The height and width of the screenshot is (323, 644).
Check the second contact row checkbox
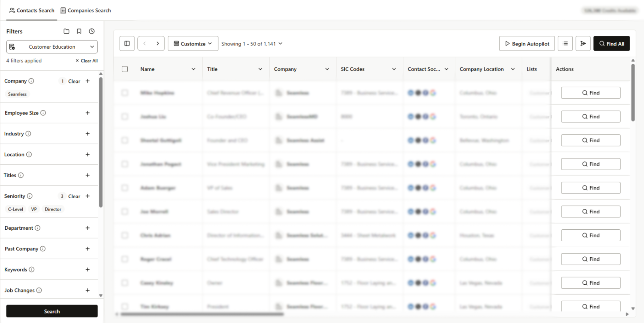click(x=125, y=117)
